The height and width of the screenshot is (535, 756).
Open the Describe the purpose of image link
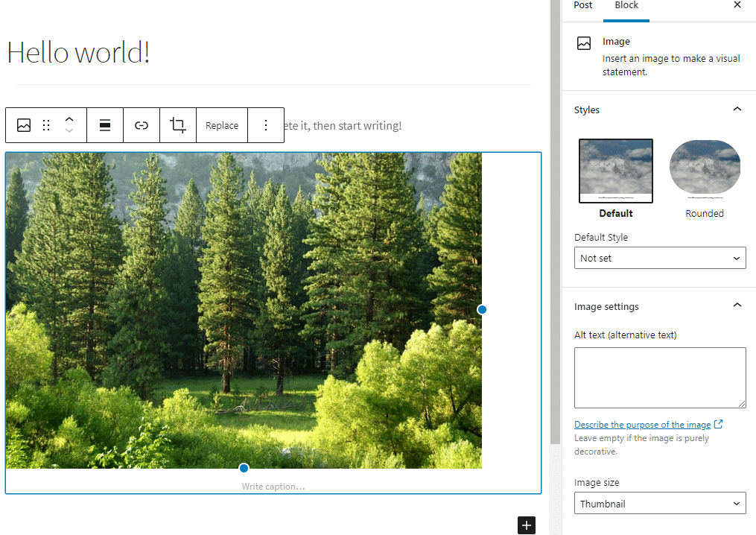point(643,424)
